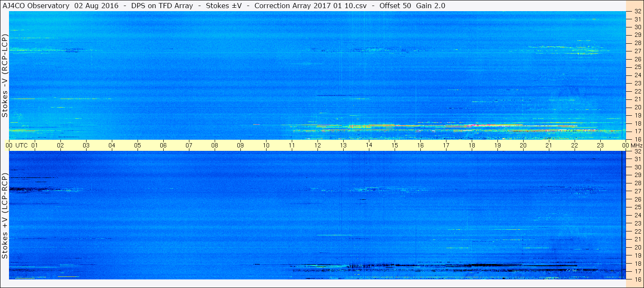The image size is (644, 288).
Task: Select hour 02 marker on the time axis
Action: click(x=60, y=145)
